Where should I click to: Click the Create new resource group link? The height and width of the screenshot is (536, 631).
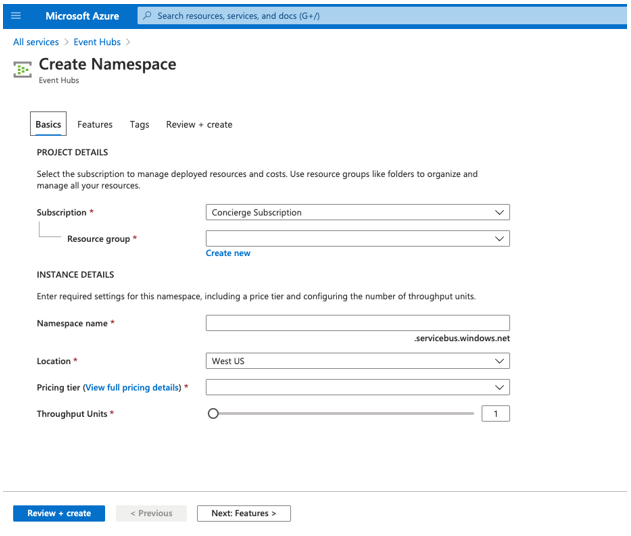[x=228, y=253]
